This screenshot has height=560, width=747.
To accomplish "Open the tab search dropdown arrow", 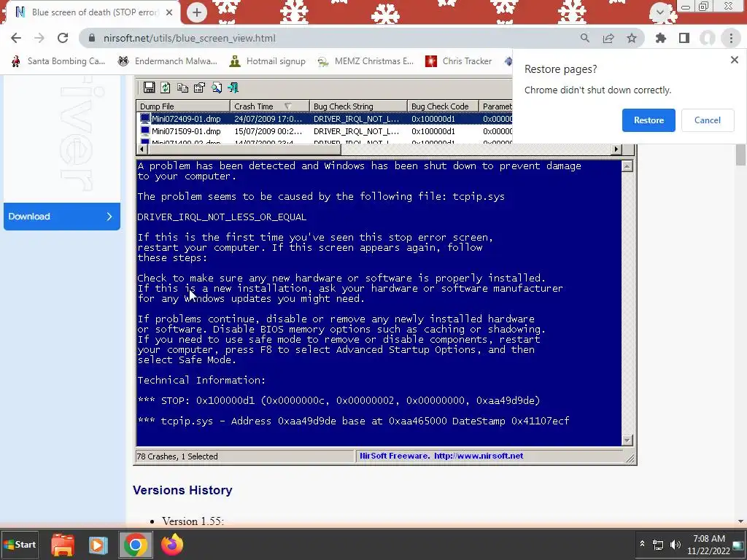I will [x=659, y=12].
